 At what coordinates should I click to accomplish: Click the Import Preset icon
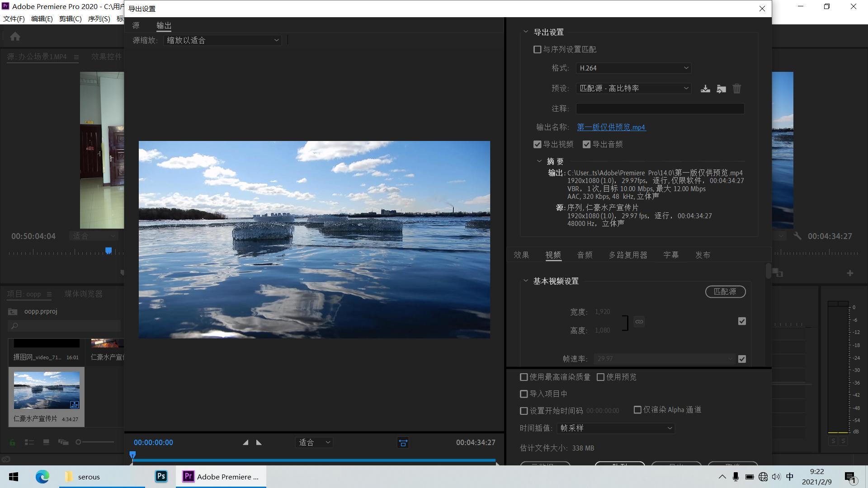(721, 89)
